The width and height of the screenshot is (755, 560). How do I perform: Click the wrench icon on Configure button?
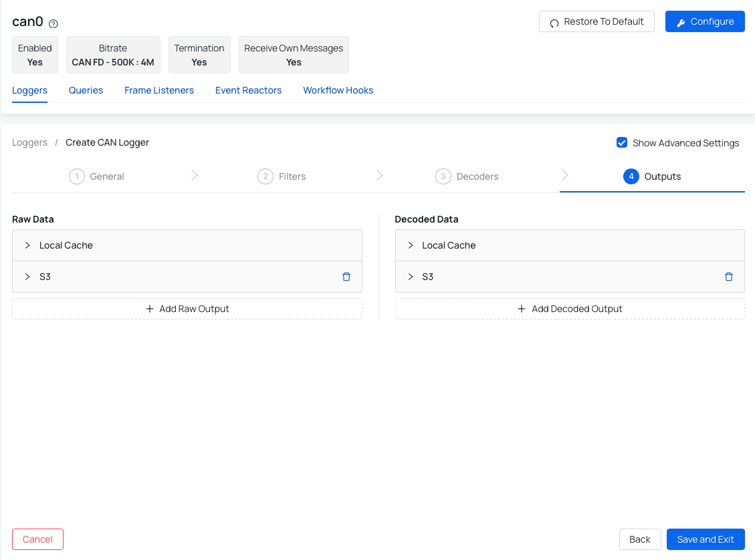coord(681,22)
